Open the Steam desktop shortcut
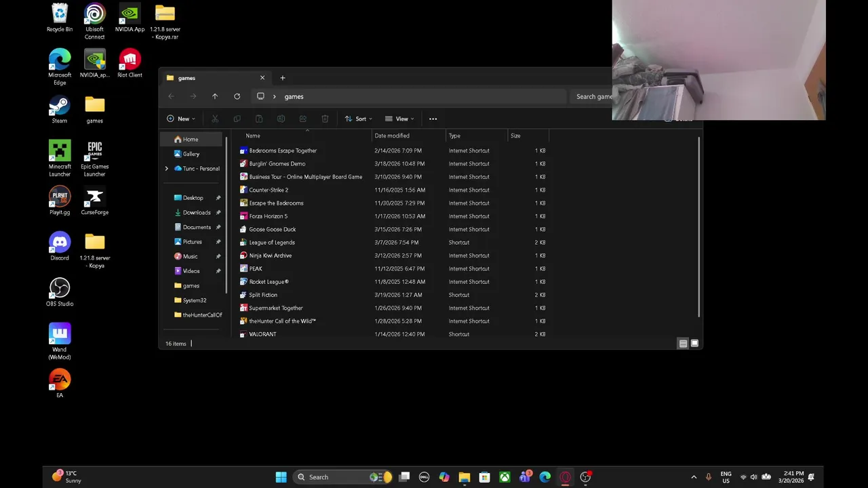Image resolution: width=868 pixels, height=488 pixels. (60, 109)
